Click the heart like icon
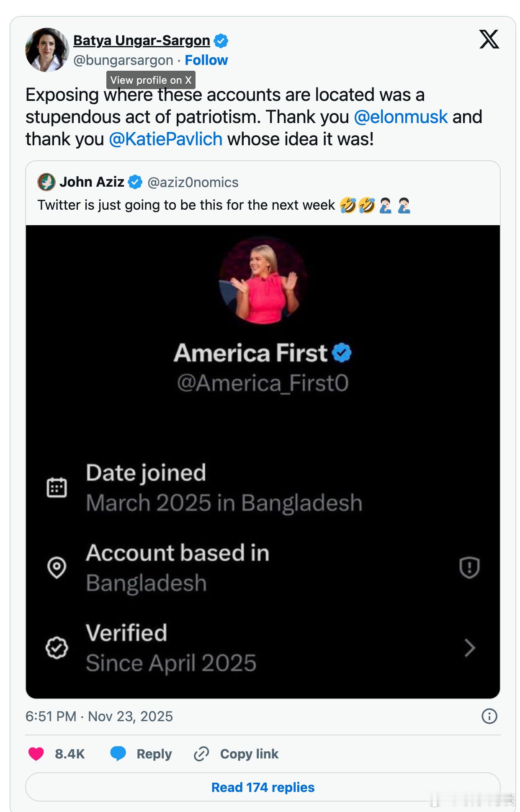The height and width of the screenshot is (812, 520). pyautogui.click(x=36, y=753)
